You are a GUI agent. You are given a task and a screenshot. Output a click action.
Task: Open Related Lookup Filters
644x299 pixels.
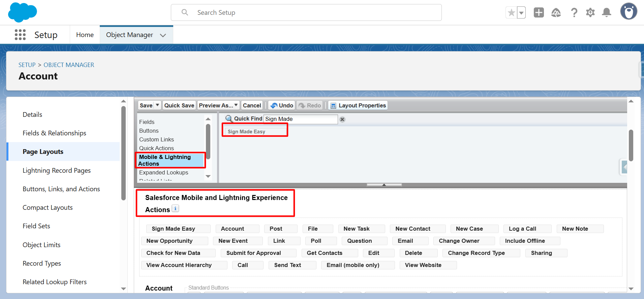(x=55, y=282)
